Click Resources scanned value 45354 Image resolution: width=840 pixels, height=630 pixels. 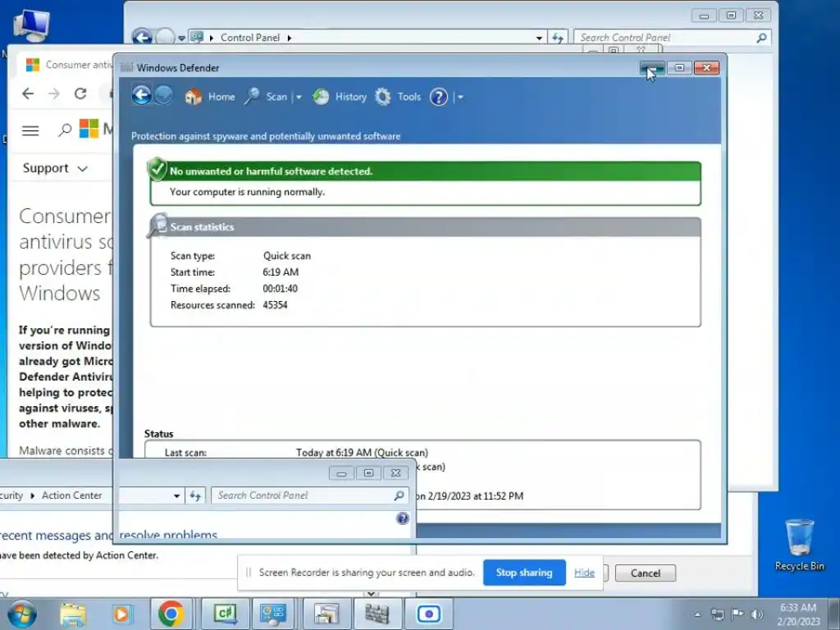pyautogui.click(x=275, y=305)
